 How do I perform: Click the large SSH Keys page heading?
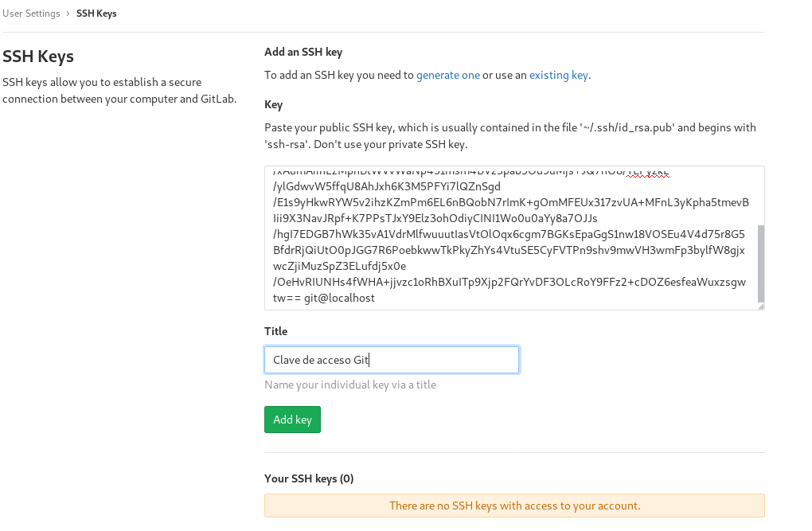click(x=38, y=57)
